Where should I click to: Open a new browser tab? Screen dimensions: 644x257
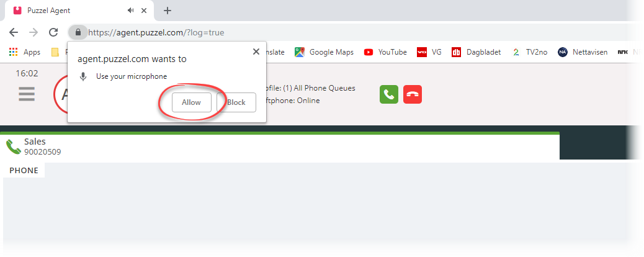(x=167, y=11)
